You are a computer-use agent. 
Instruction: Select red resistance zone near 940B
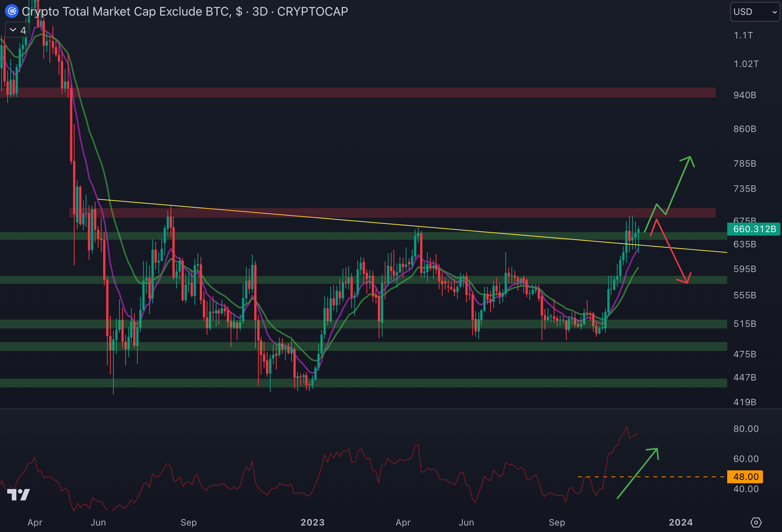(381, 92)
